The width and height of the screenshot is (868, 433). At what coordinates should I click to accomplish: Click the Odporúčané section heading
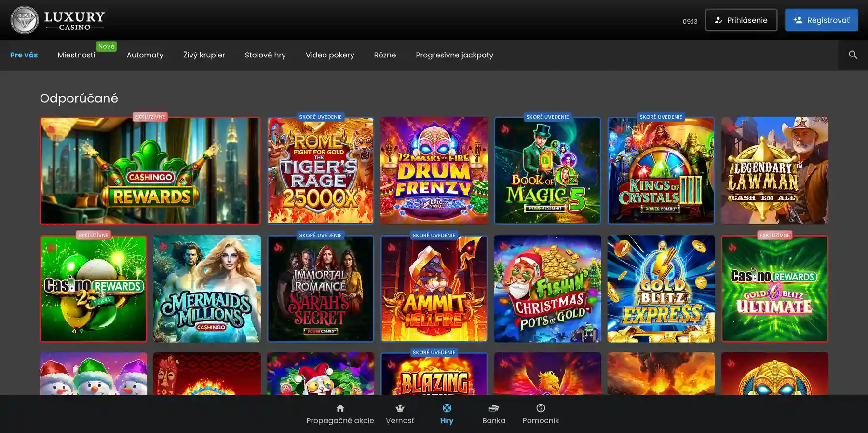pos(79,98)
